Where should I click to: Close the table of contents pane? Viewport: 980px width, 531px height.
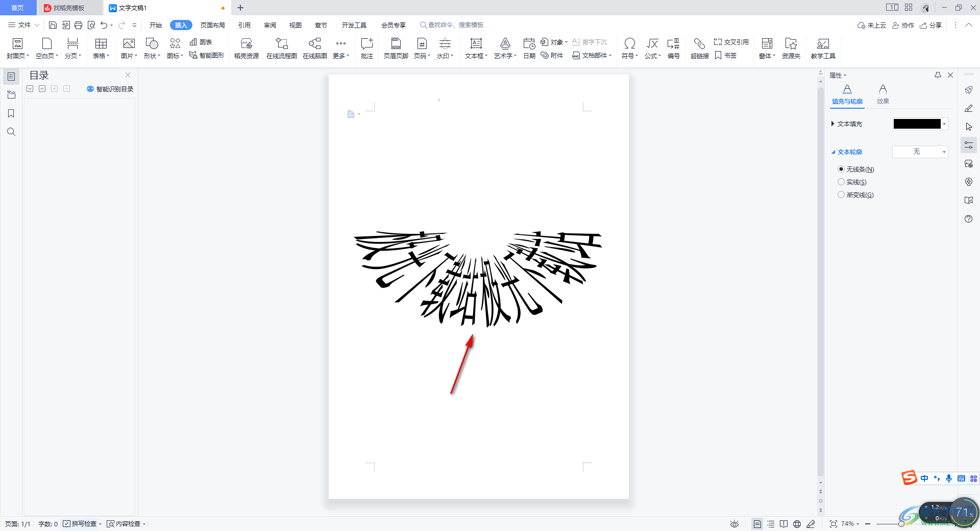128,75
